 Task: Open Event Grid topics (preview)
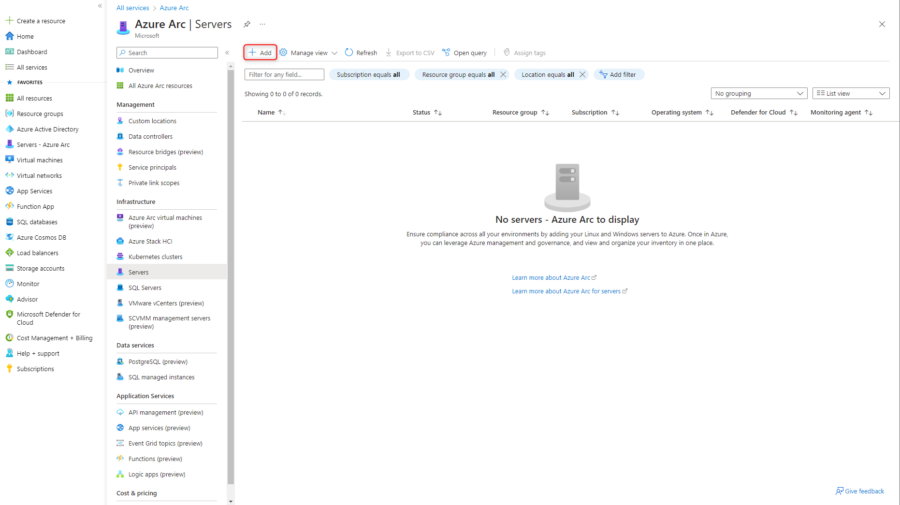pyautogui.click(x=167, y=444)
